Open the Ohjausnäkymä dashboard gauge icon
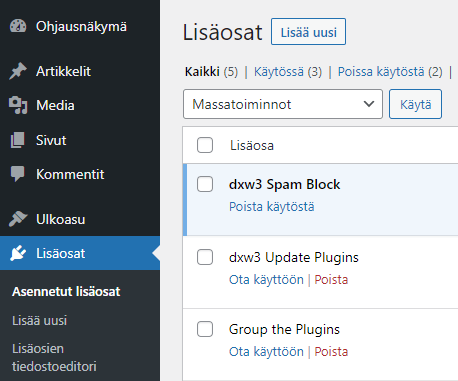This screenshot has width=458, height=381. [18, 26]
